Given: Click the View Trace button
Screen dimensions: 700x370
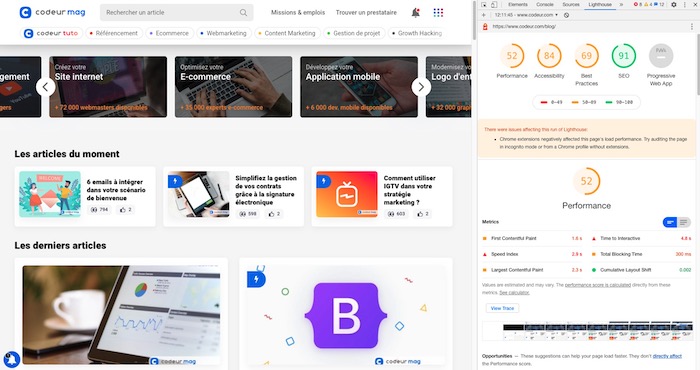Looking at the screenshot, I should pos(502,308).
